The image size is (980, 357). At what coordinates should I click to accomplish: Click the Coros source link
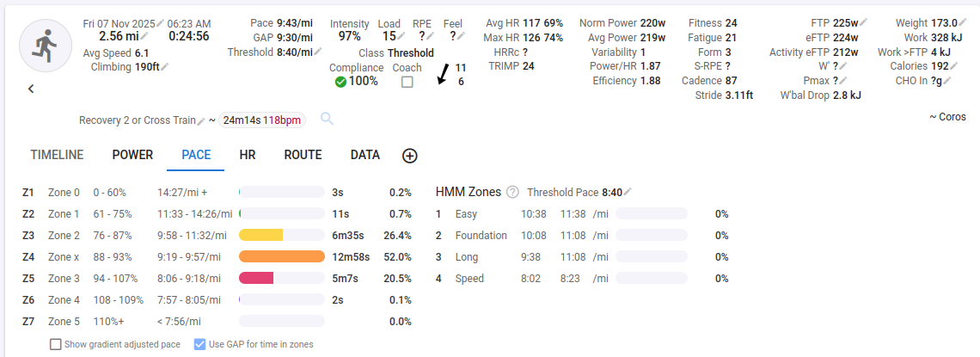click(947, 117)
